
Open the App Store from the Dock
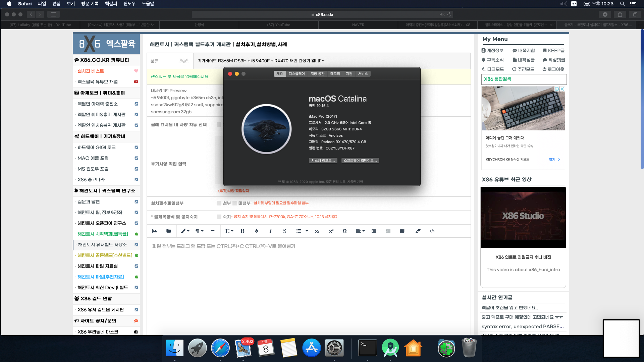click(312, 348)
